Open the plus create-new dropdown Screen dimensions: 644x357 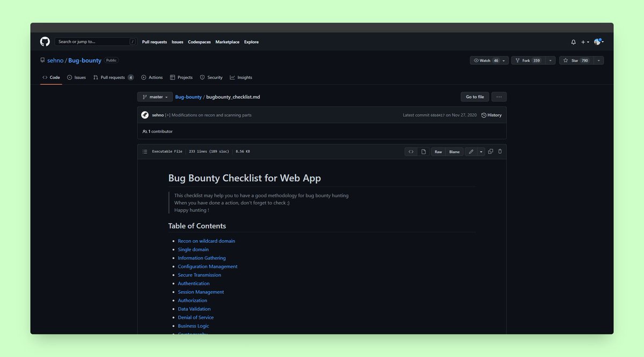585,42
